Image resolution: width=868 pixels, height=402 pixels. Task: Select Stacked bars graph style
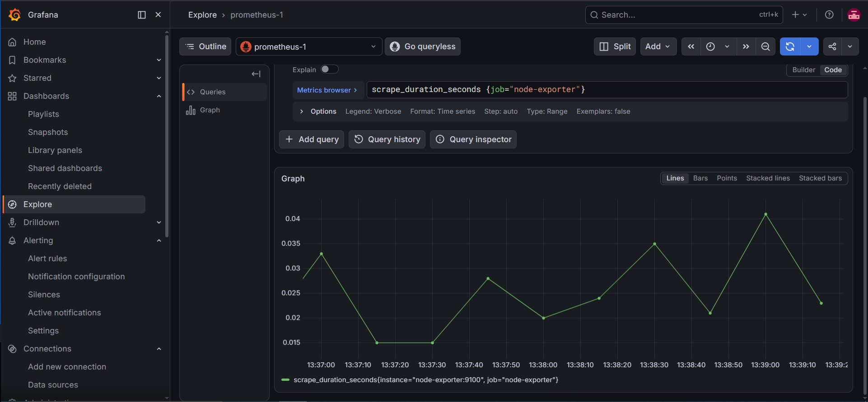pyautogui.click(x=820, y=178)
